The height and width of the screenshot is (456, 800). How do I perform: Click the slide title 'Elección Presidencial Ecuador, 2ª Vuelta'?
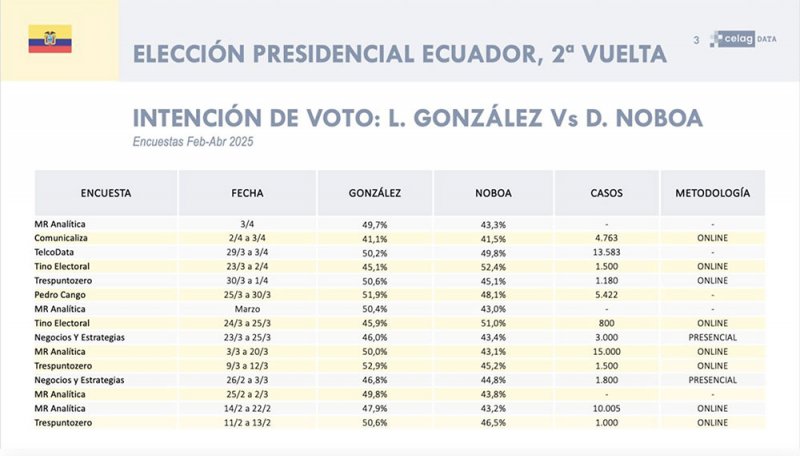pos(400,54)
